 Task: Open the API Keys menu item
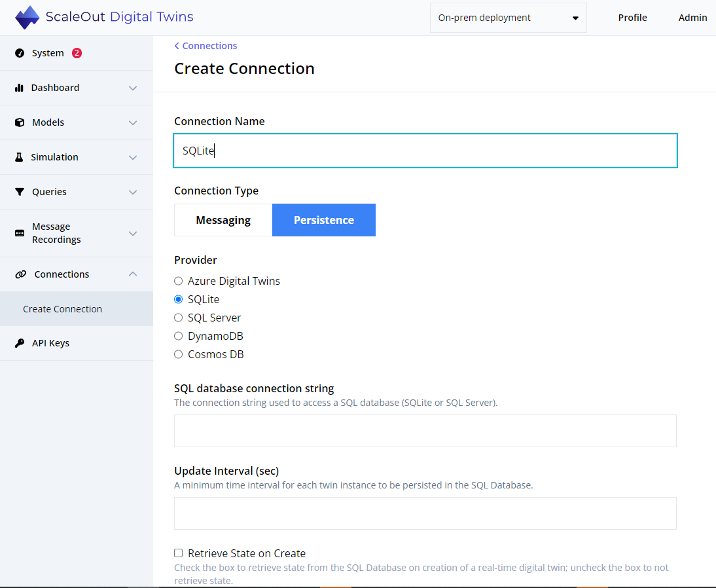point(77,343)
